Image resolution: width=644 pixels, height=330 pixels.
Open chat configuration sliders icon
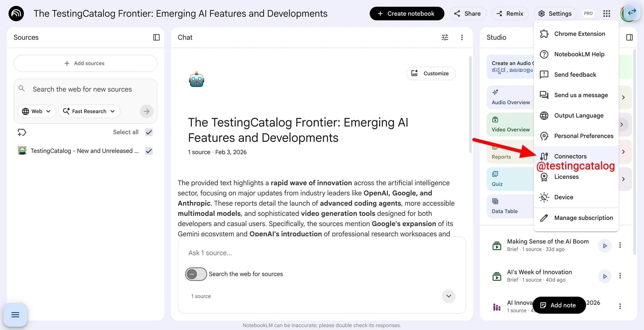pos(445,37)
